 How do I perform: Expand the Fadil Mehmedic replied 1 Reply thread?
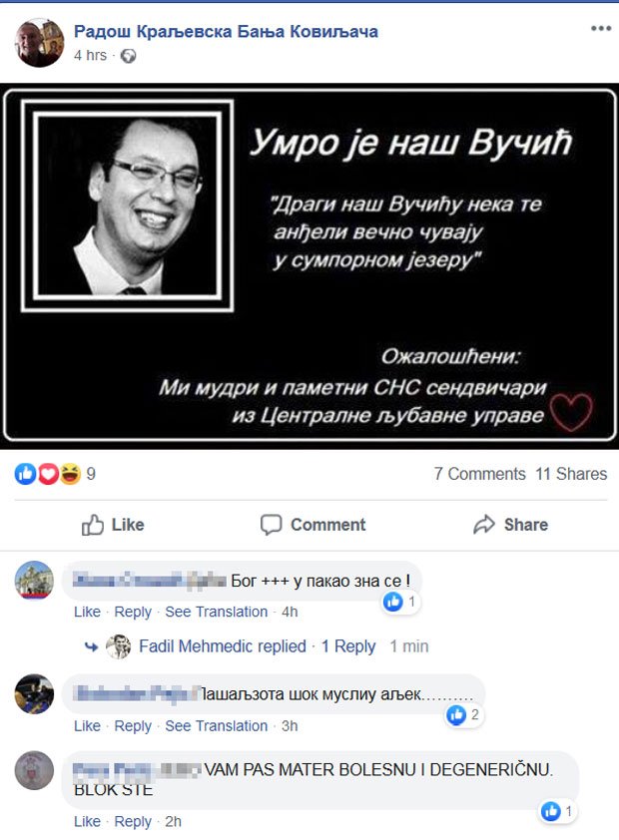click(x=258, y=646)
